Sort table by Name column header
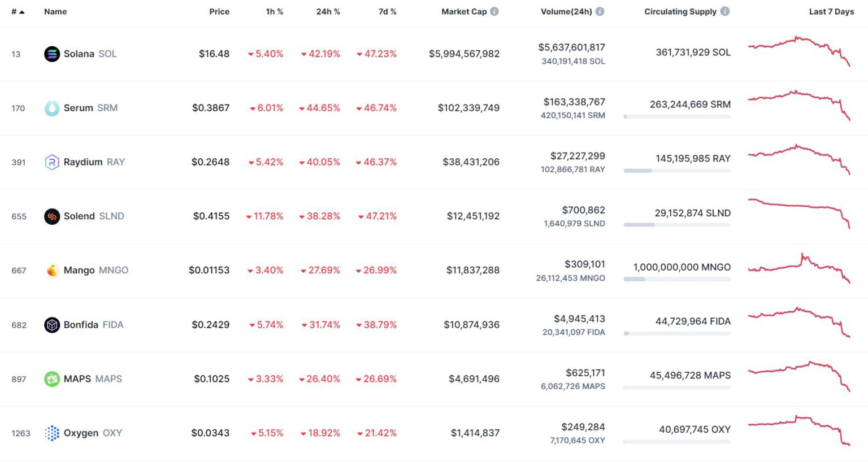Screen dimensions: 868x466 point(55,12)
